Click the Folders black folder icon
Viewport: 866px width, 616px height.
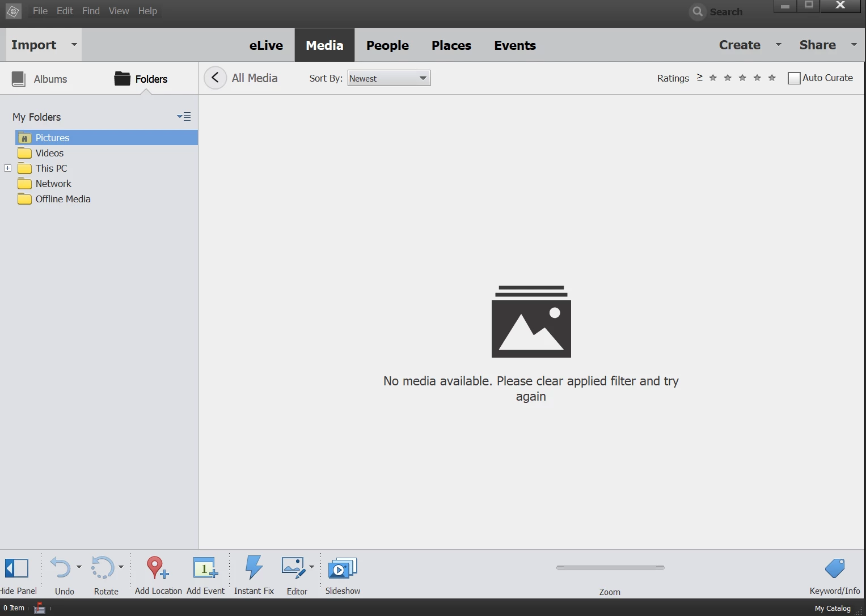(122, 78)
